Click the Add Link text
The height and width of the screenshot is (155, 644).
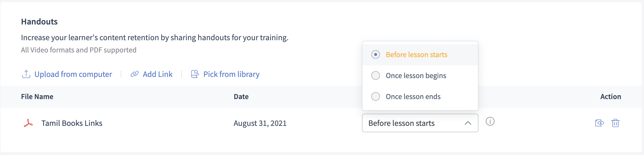[158, 74]
